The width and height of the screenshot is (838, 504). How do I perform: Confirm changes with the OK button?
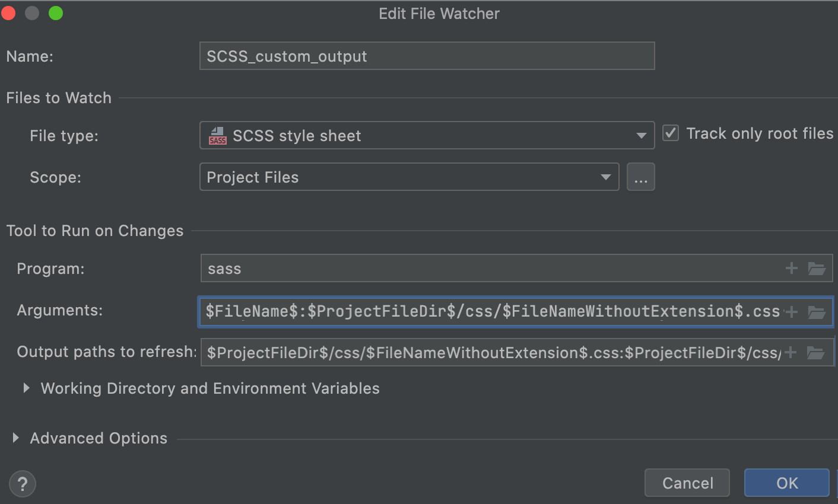[x=786, y=482]
